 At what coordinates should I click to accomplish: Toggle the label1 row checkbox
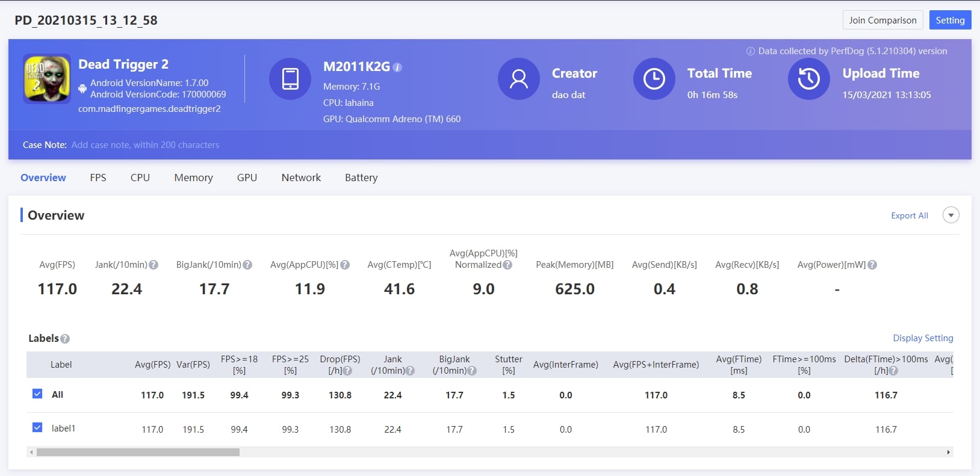[x=37, y=427]
